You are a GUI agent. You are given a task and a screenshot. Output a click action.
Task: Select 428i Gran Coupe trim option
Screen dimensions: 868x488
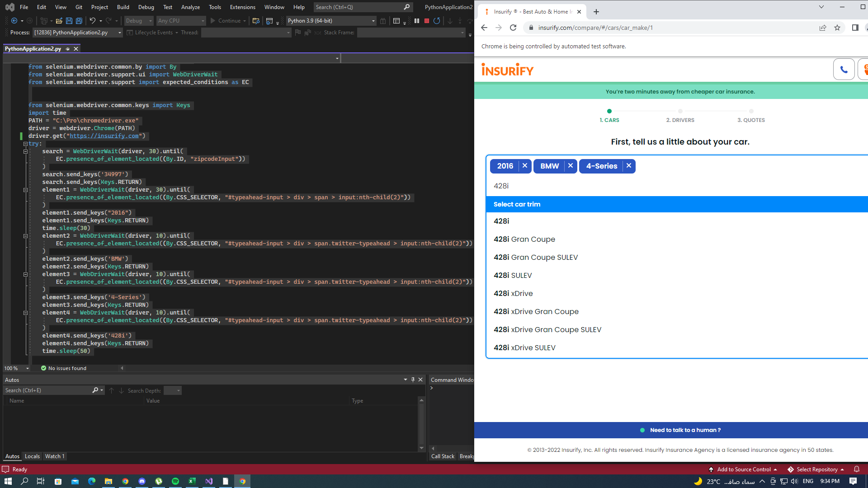point(677,239)
